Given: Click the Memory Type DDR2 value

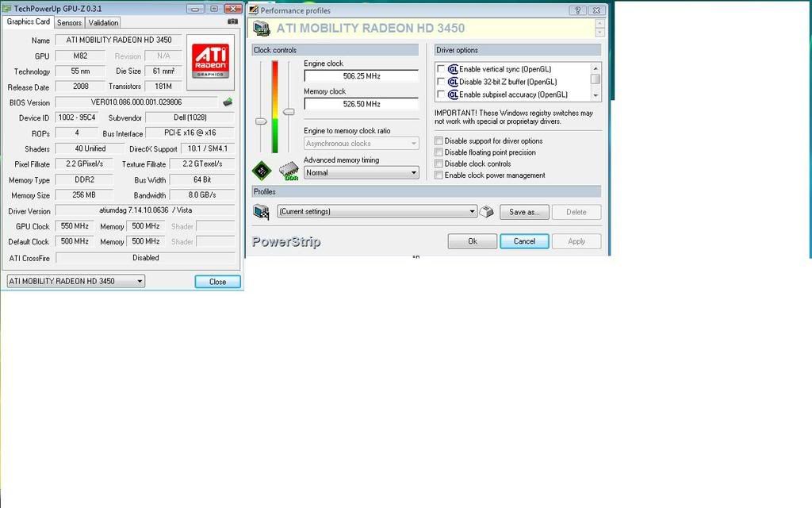Looking at the screenshot, I should click(84, 179).
